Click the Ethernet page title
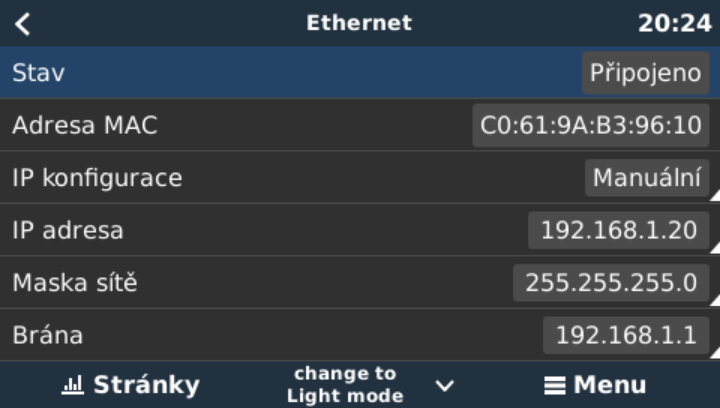Screen dimensions: 720x408 [x=359, y=23]
